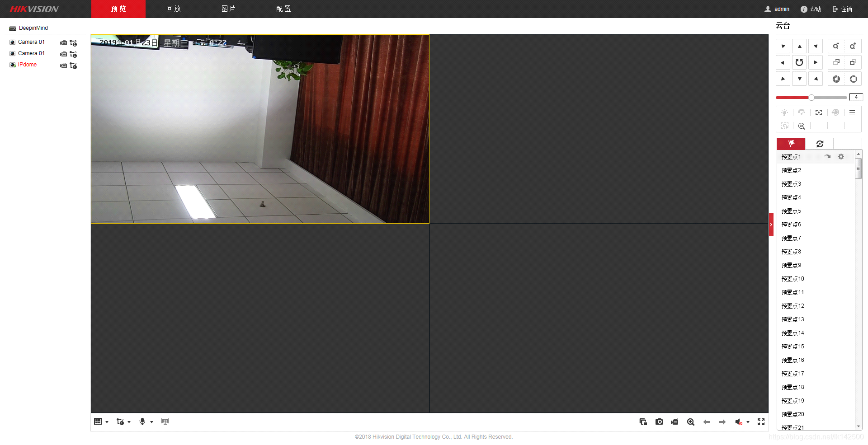
Task: Enter full screen mode icon
Action: pyautogui.click(x=761, y=422)
